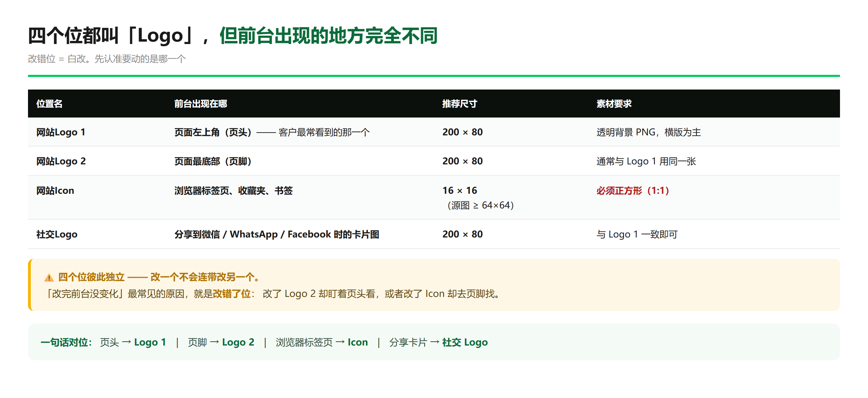This screenshot has width=868, height=398.
Task: Click the 网站Logo 1 row name
Action: [61, 132]
